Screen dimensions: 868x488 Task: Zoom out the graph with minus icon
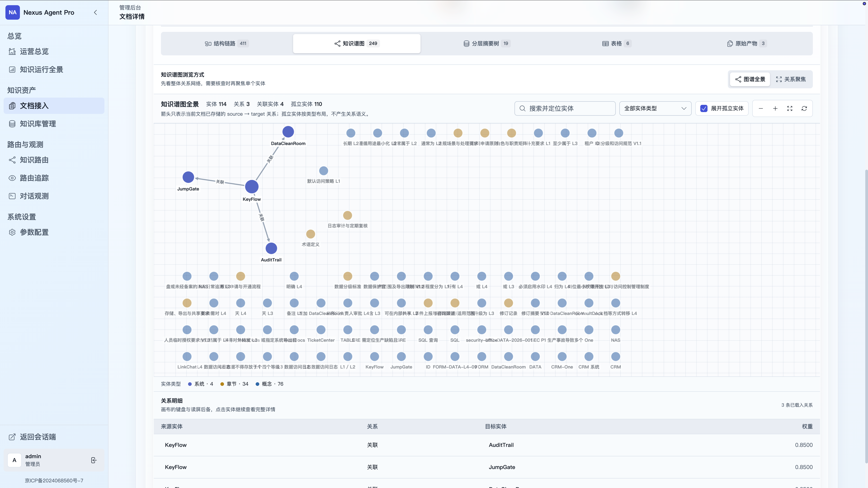pos(760,108)
